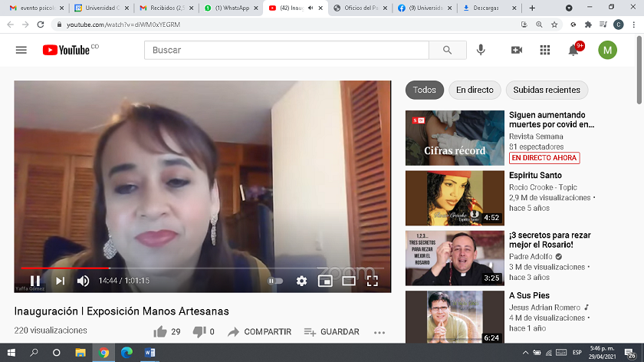The height and width of the screenshot is (362, 644).
Task: Open the notifications bell
Action: (x=573, y=50)
